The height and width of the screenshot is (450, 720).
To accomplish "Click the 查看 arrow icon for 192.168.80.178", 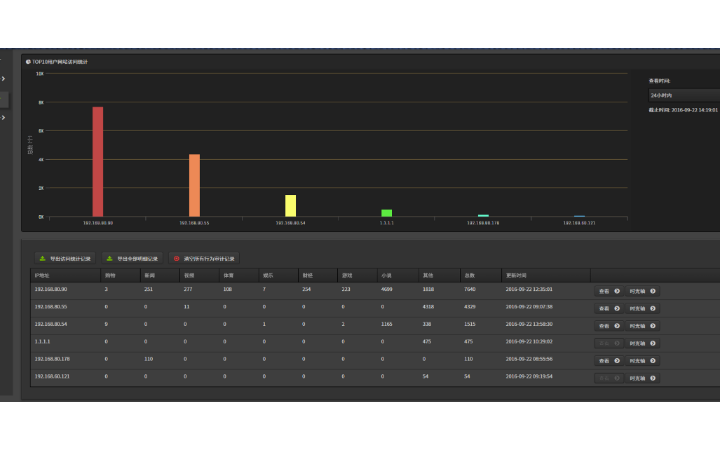I will click(x=617, y=361).
